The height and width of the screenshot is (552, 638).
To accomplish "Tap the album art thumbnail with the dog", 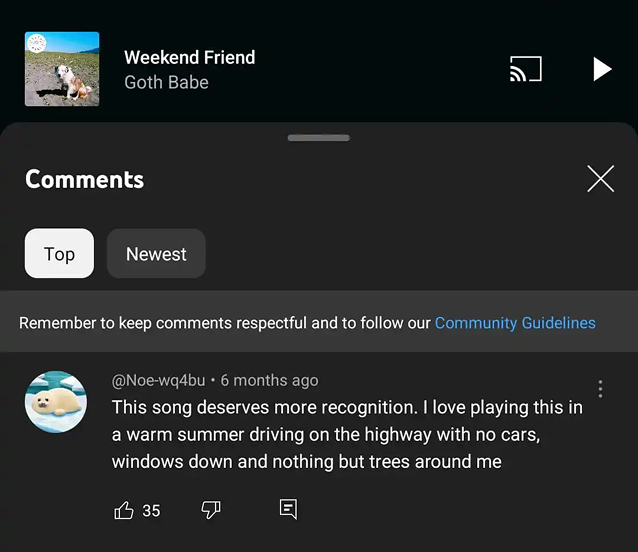I will pos(62,69).
